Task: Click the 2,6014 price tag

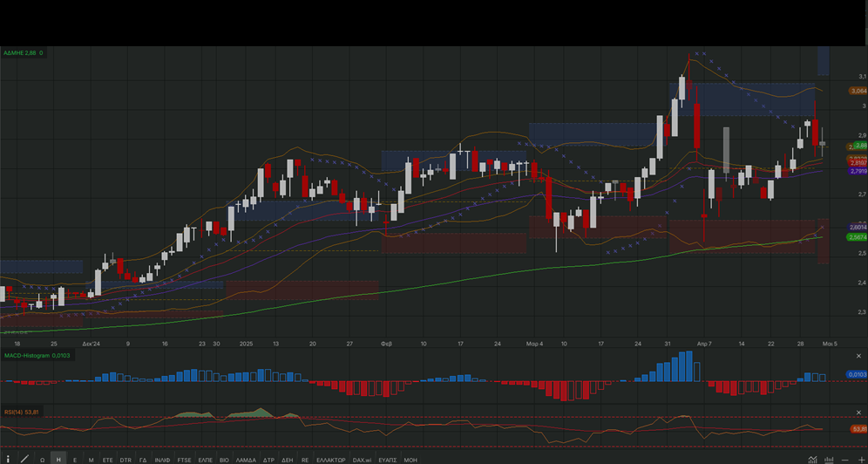Action: 858,228
